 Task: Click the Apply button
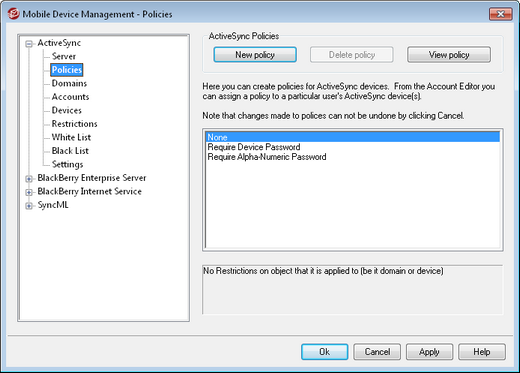tap(429, 352)
